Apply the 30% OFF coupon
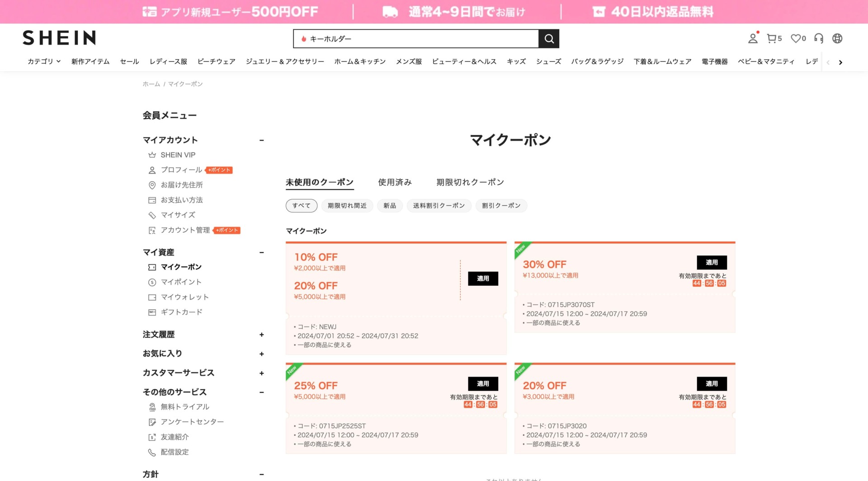The height and width of the screenshot is (481, 868). 712,263
